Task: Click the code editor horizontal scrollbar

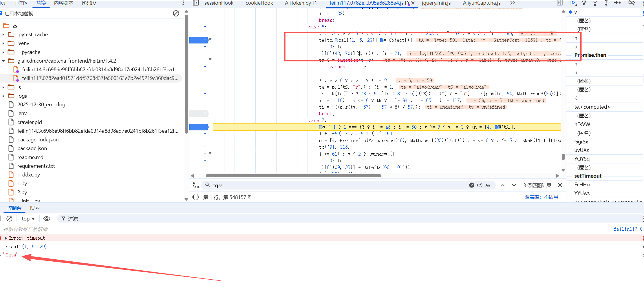Action: tap(293, 176)
